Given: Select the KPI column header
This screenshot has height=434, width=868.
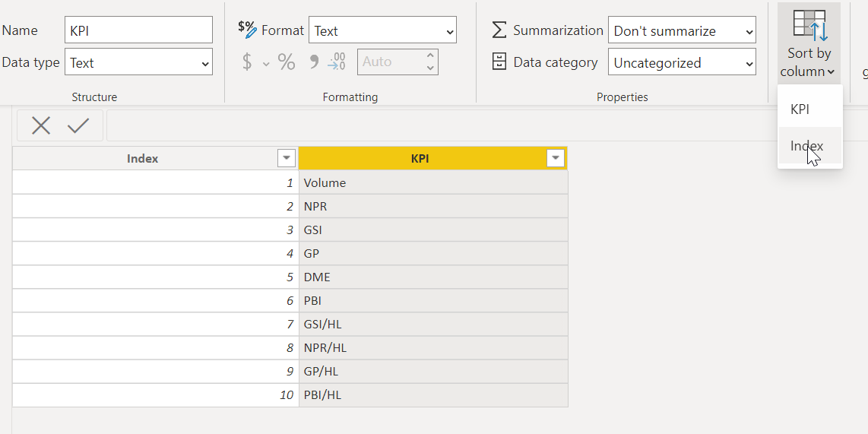Looking at the screenshot, I should [420, 158].
